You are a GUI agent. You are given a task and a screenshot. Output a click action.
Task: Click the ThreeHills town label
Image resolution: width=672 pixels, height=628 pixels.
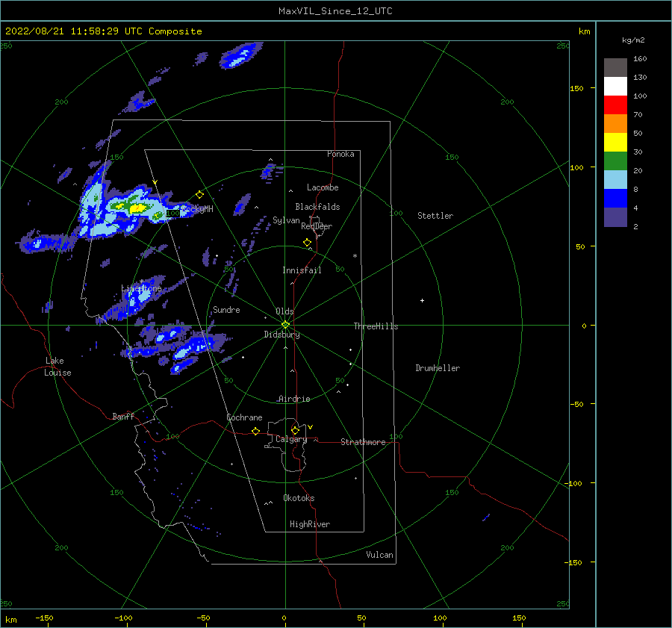pos(376,326)
